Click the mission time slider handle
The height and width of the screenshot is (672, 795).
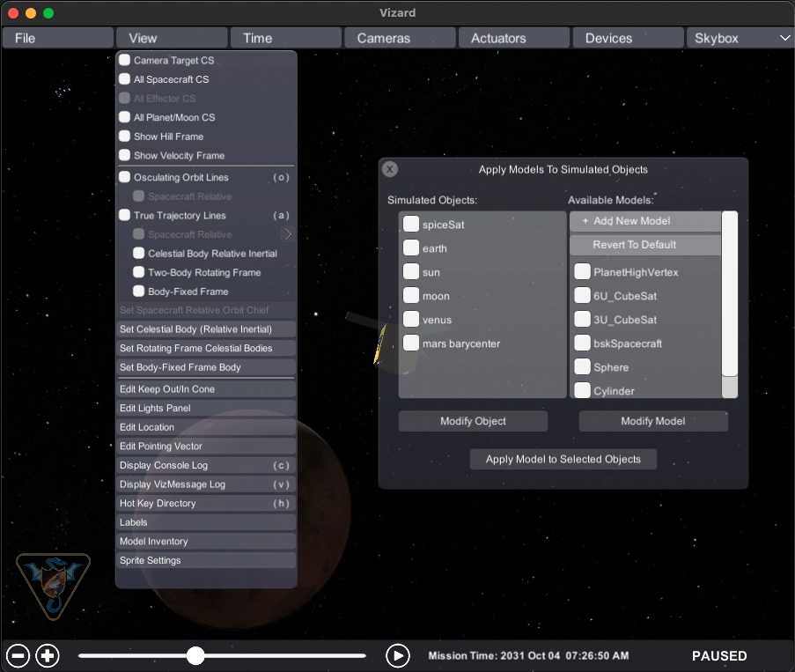coord(195,655)
